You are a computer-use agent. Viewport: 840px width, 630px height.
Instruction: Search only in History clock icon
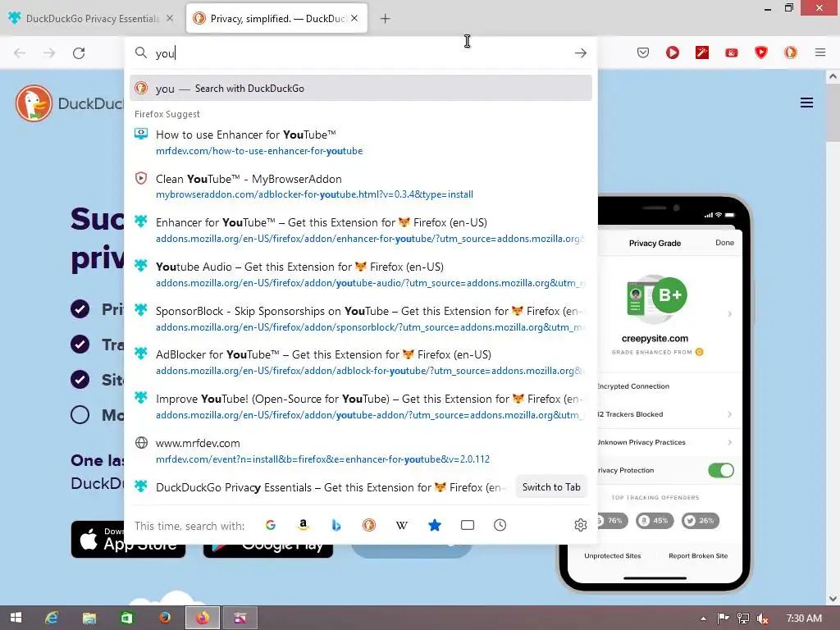click(x=500, y=525)
